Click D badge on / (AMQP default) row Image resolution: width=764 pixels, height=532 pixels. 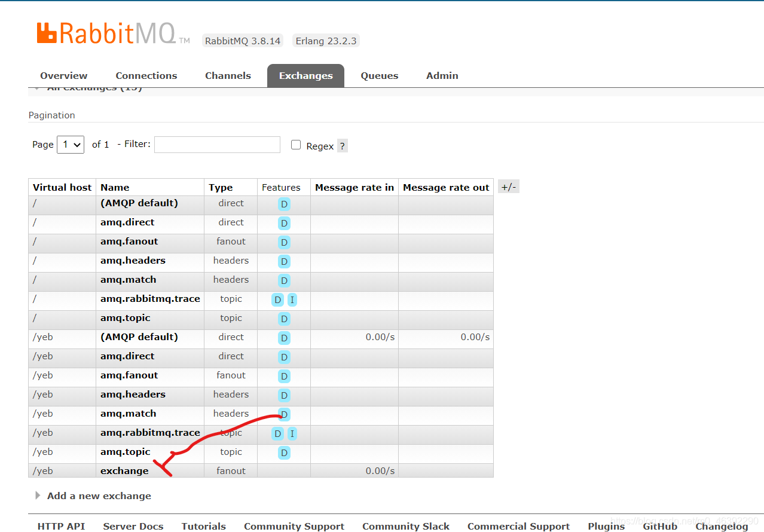click(284, 204)
